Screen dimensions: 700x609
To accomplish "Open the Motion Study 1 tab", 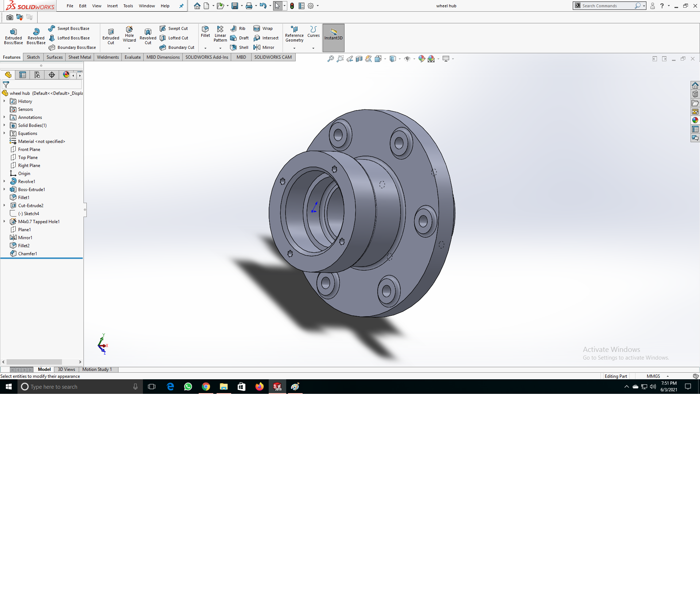I will pyautogui.click(x=97, y=369).
